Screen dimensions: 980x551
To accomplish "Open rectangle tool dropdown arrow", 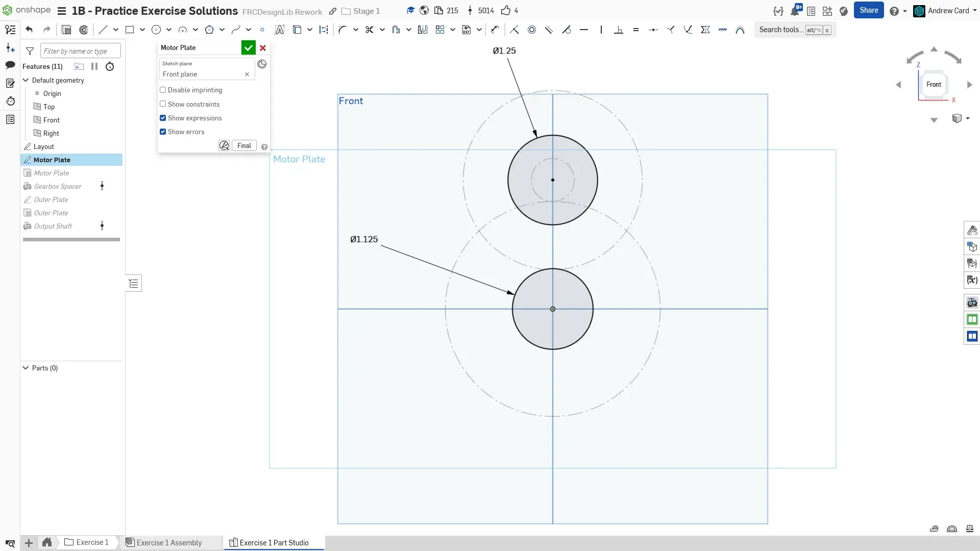I will tap(142, 30).
